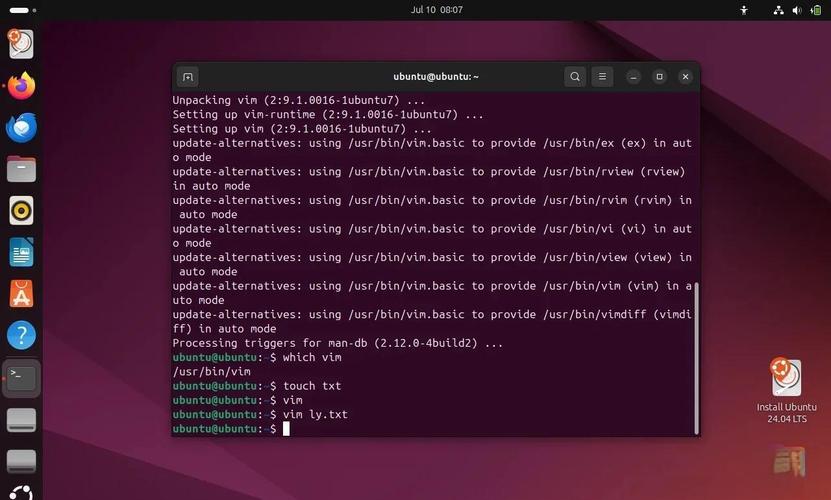Click the terminal search icon

tap(574, 77)
